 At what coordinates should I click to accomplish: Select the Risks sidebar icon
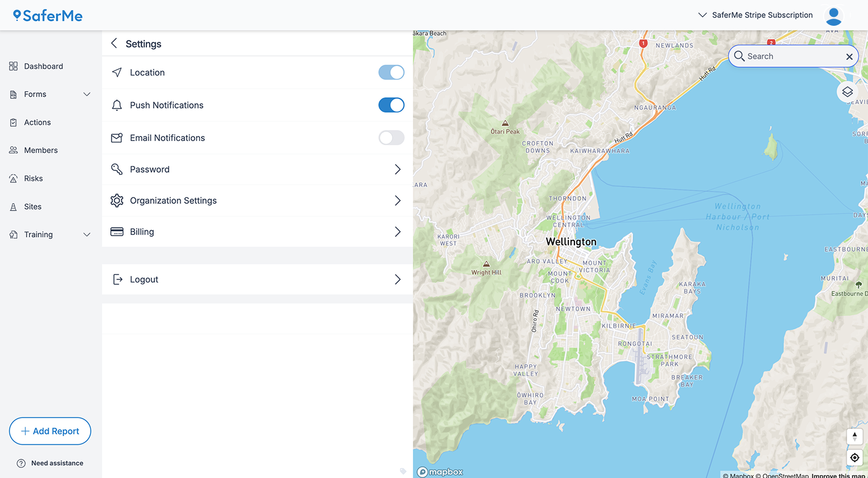tap(33, 178)
